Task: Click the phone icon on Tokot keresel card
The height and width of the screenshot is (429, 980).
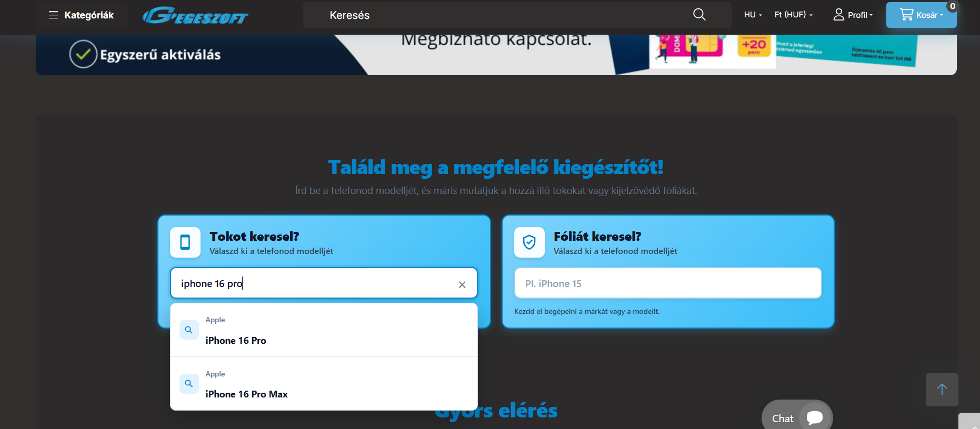Action: (185, 242)
